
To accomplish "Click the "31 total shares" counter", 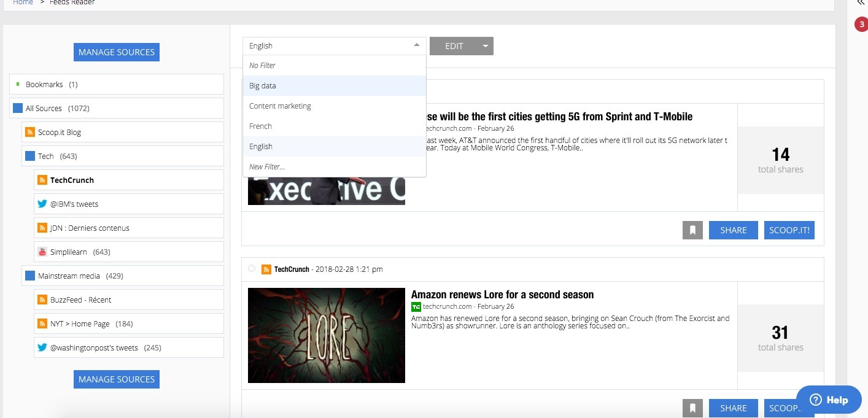I will click(x=780, y=338).
